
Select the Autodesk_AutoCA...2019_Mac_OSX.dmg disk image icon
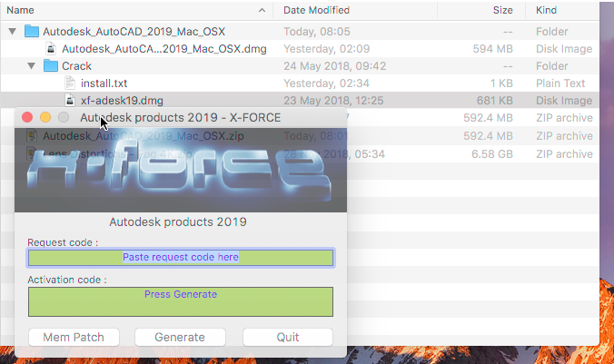coord(51,48)
